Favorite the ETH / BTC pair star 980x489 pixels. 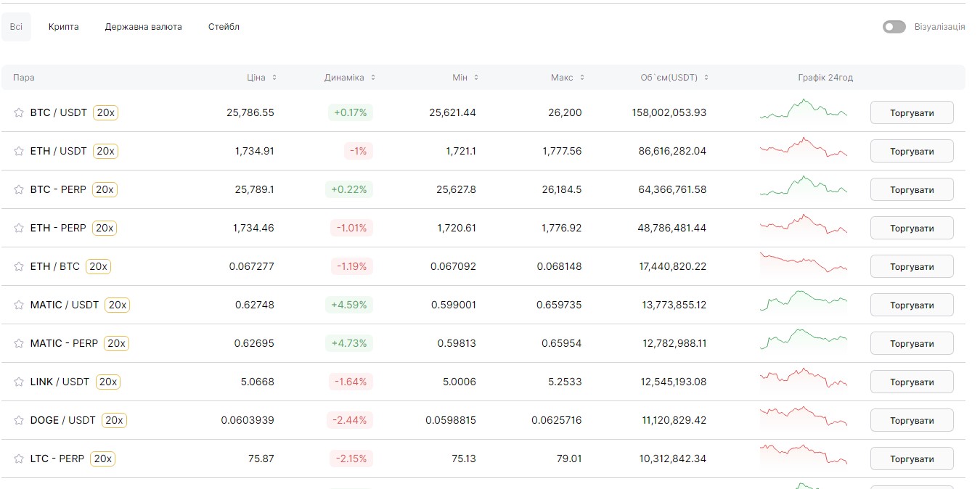click(19, 266)
